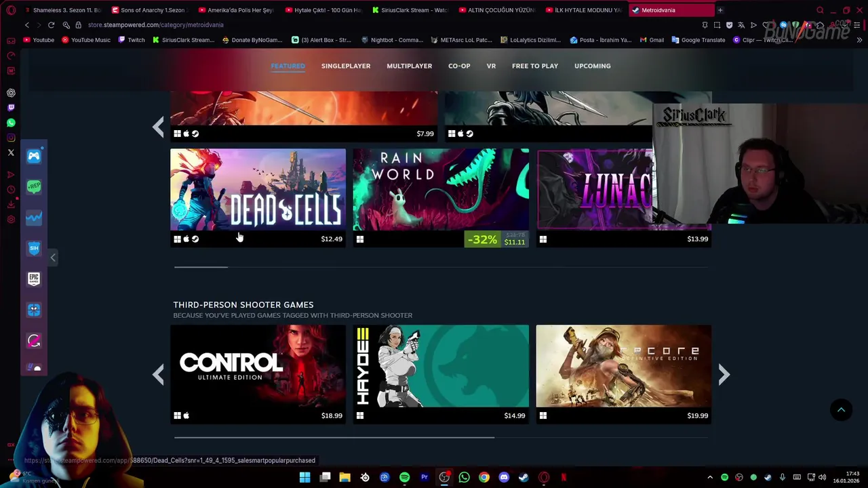
Task: Show hidden system tray icons
Action: (x=710, y=477)
